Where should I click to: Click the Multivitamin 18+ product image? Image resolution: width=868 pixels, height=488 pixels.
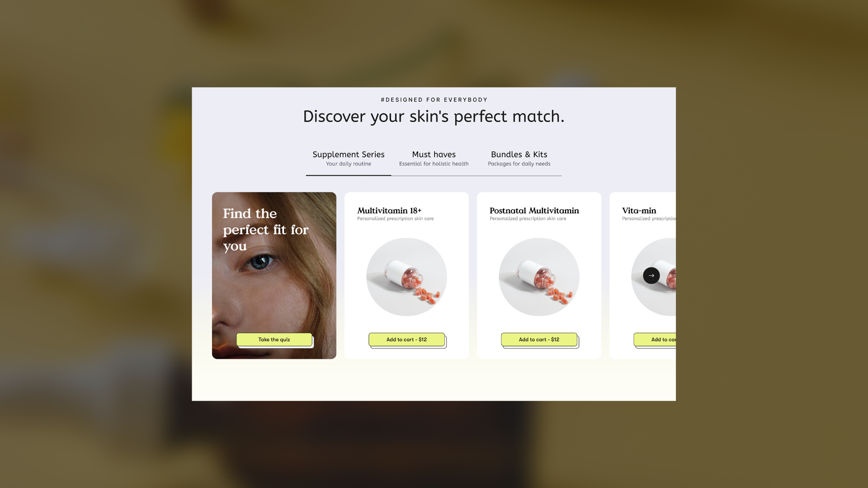(x=406, y=277)
